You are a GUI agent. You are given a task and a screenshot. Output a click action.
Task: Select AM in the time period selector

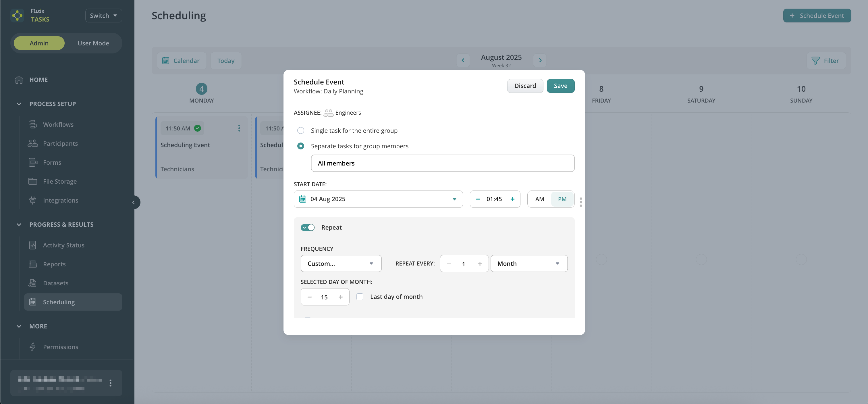(x=539, y=199)
